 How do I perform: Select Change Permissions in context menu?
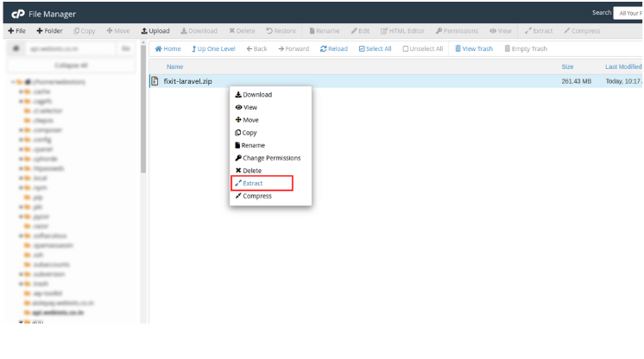tap(271, 158)
